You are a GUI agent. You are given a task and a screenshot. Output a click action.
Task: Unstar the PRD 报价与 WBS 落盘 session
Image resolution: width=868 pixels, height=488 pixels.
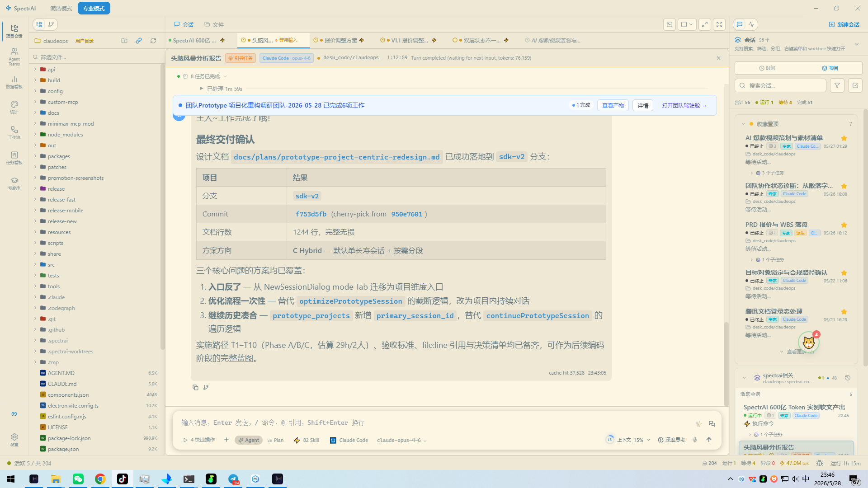(x=844, y=225)
